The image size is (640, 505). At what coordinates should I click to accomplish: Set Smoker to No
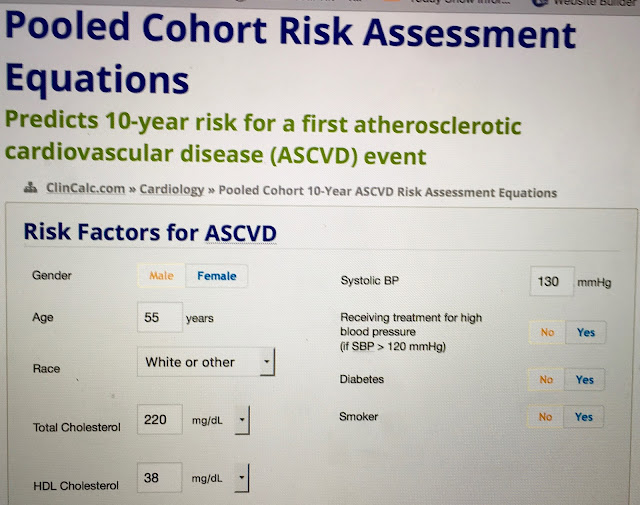(x=545, y=417)
